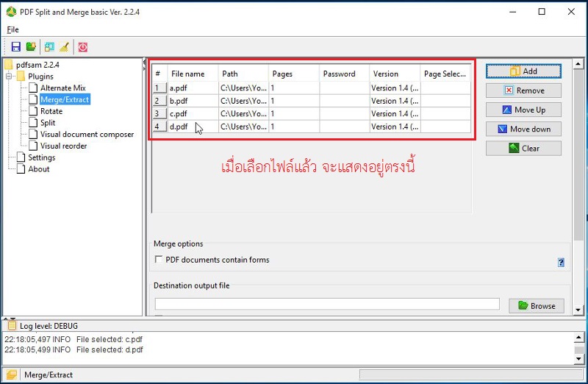This screenshot has width=588, height=384.
Task: Select Split plugin
Action: 48,123
